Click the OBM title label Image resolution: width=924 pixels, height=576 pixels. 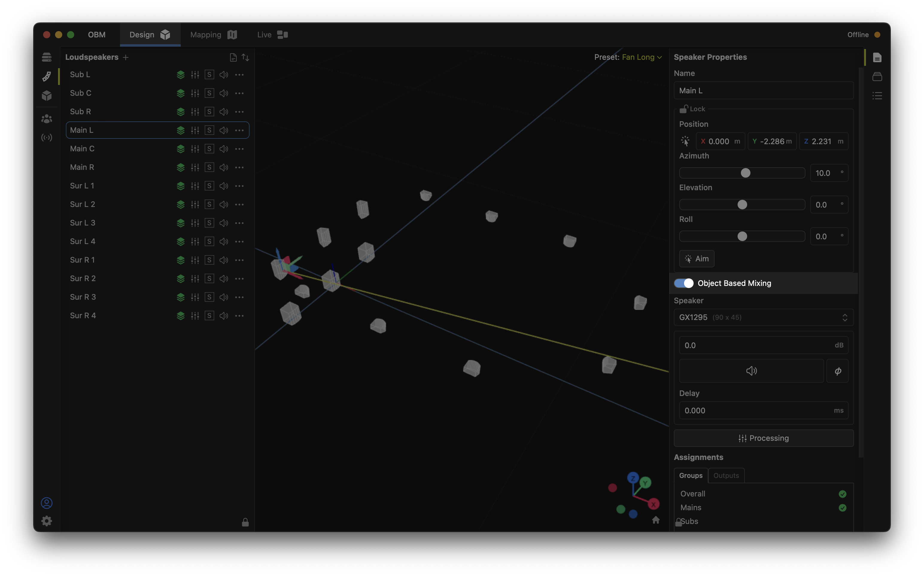[x=97, y=35]
